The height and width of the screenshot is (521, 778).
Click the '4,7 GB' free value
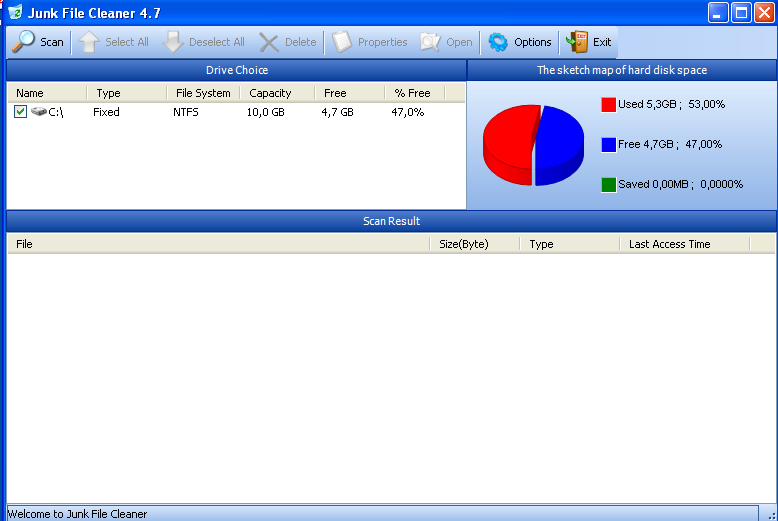[x=337, y=112]
